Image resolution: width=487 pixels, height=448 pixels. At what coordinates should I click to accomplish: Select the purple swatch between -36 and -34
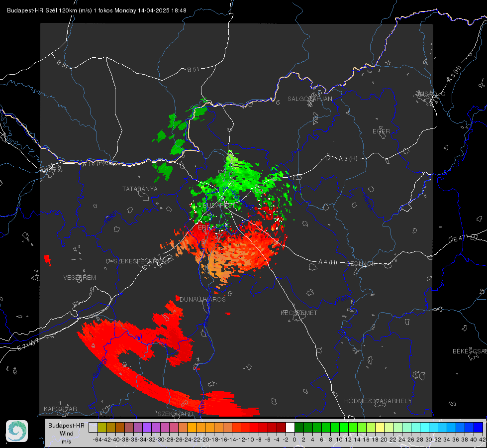click(x=138, y=427)
